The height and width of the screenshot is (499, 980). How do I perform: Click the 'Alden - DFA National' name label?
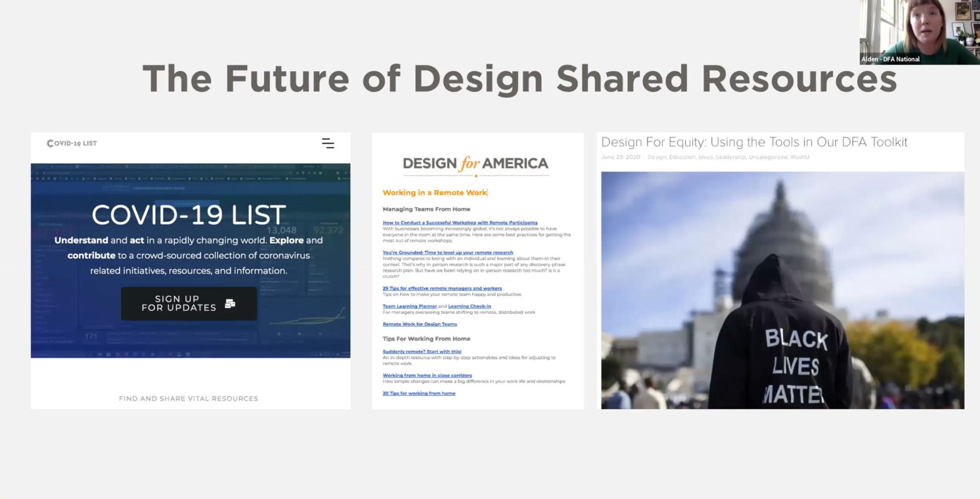(x=890, y=59)
